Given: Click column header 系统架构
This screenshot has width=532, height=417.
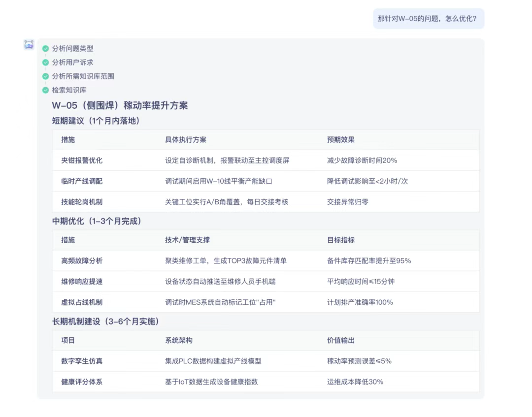Looking at the screenshot, I should pos(179,341).
